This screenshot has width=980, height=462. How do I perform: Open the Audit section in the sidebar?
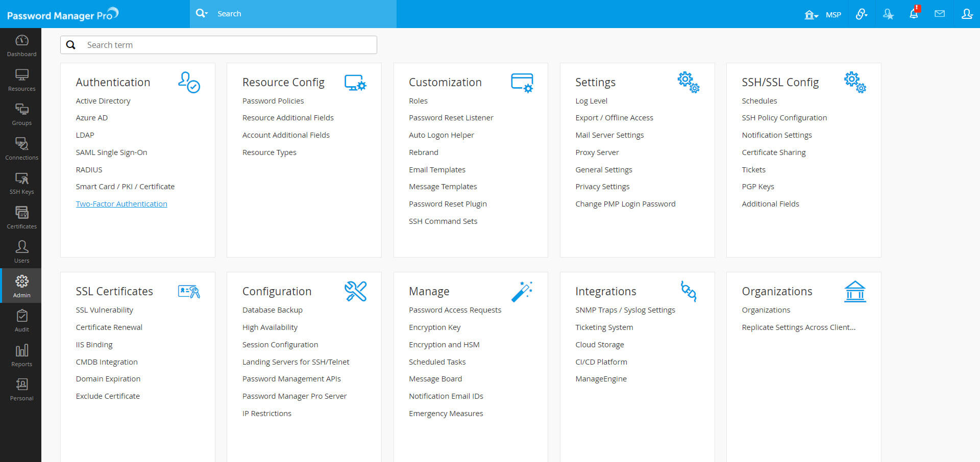(x=21, y=321)
